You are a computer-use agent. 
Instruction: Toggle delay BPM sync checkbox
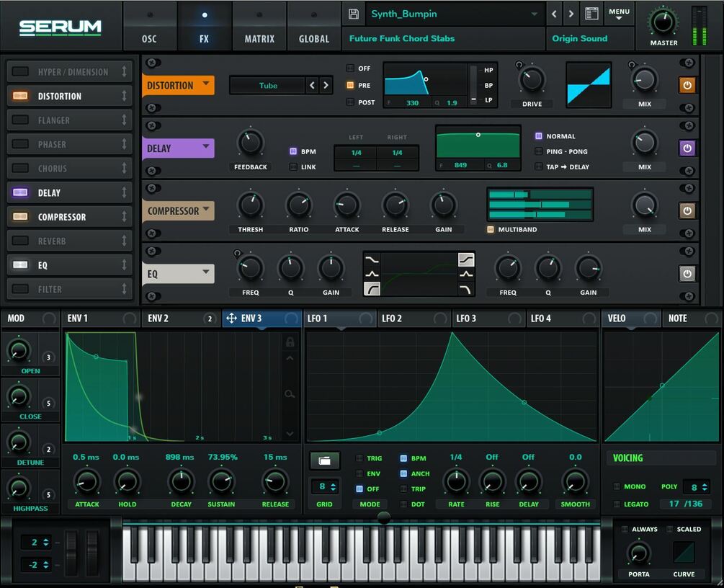[292, 151]
